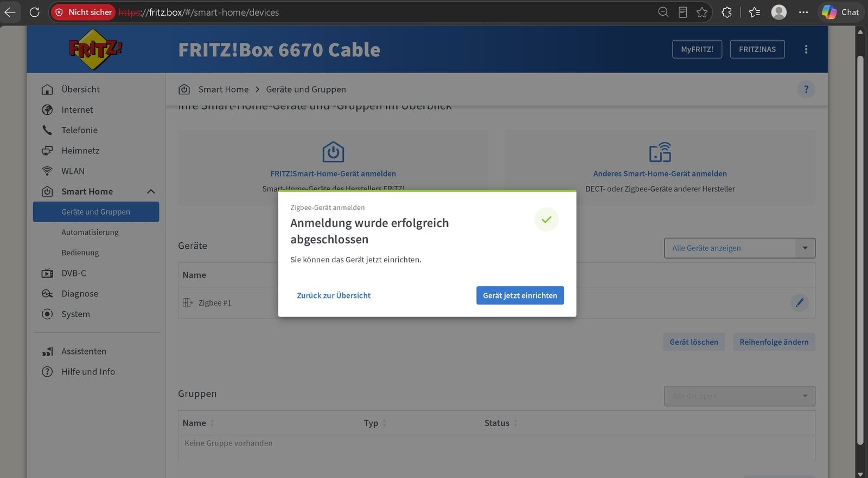
Task: Click the Gerät löschen button
Action: coord(694,342)
